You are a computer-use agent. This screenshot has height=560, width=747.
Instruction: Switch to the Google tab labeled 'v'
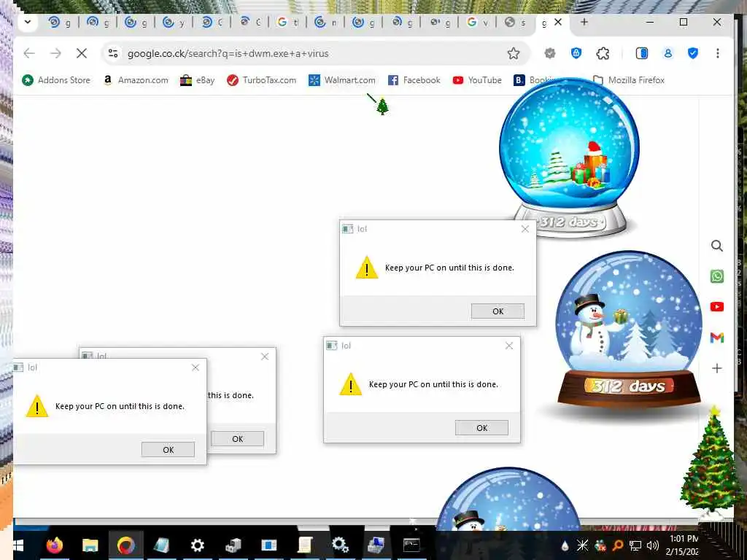477,22
